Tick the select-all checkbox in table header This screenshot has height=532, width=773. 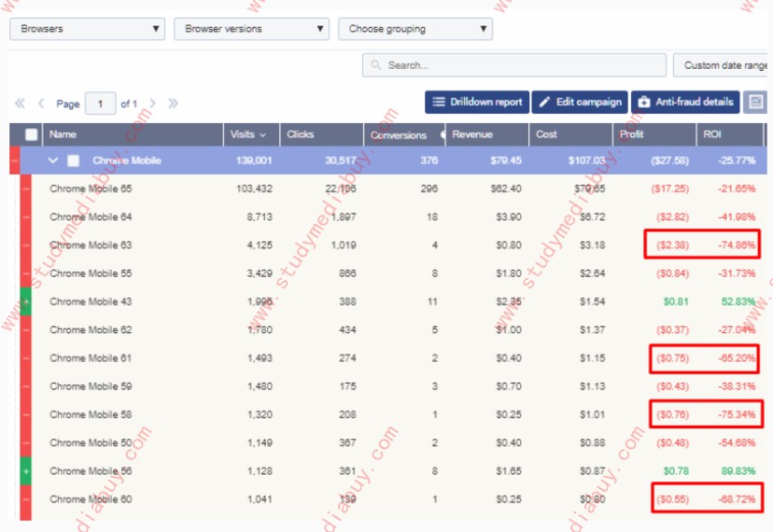31,134
